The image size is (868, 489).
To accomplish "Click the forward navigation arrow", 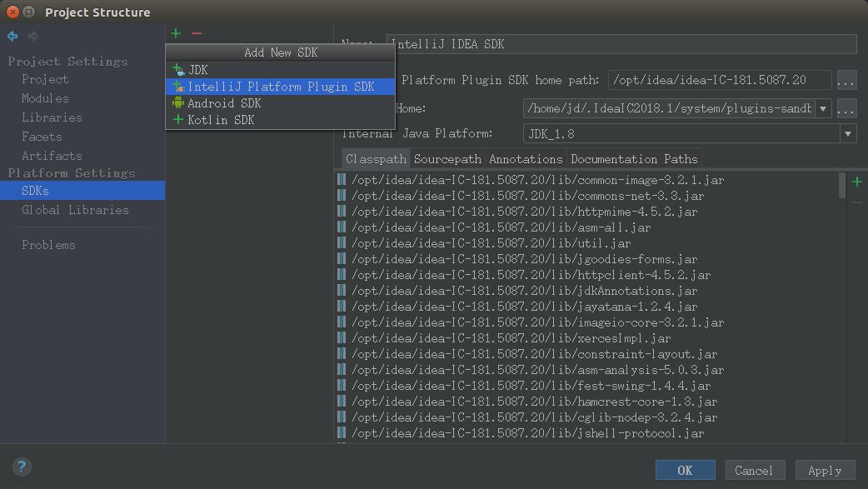I will pyautogui.click(x=33, y=37).
